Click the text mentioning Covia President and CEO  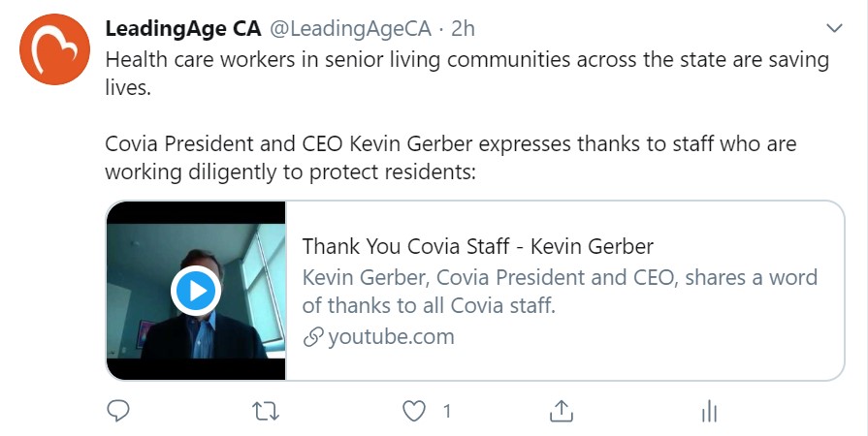451,158
